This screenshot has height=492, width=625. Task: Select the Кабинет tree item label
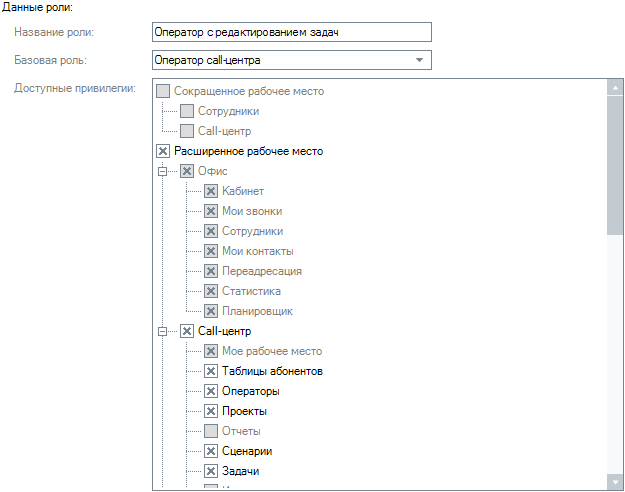(x=242, y=191)
